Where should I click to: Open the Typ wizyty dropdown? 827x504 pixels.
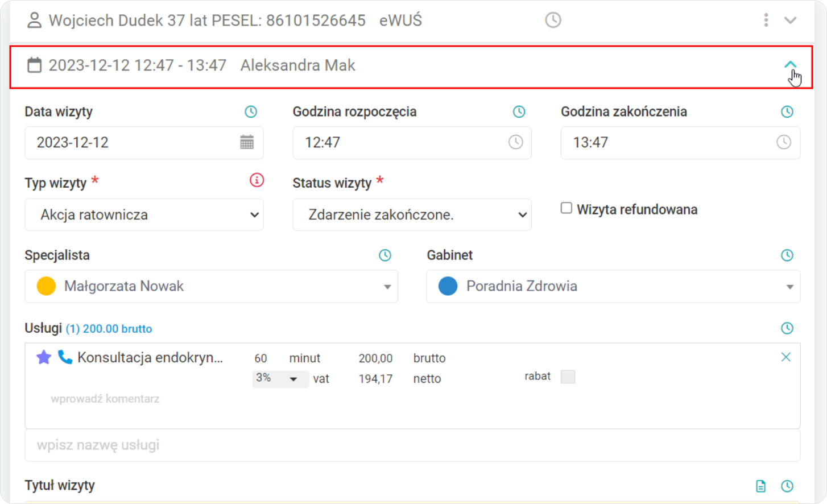144,214
